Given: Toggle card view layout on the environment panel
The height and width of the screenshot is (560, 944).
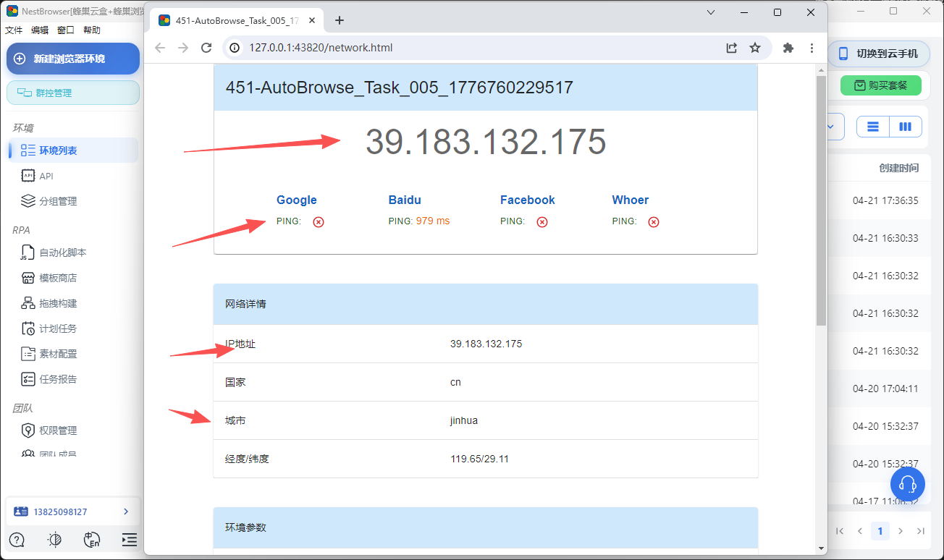Looking at the screenshot, I should click(906, 126).
